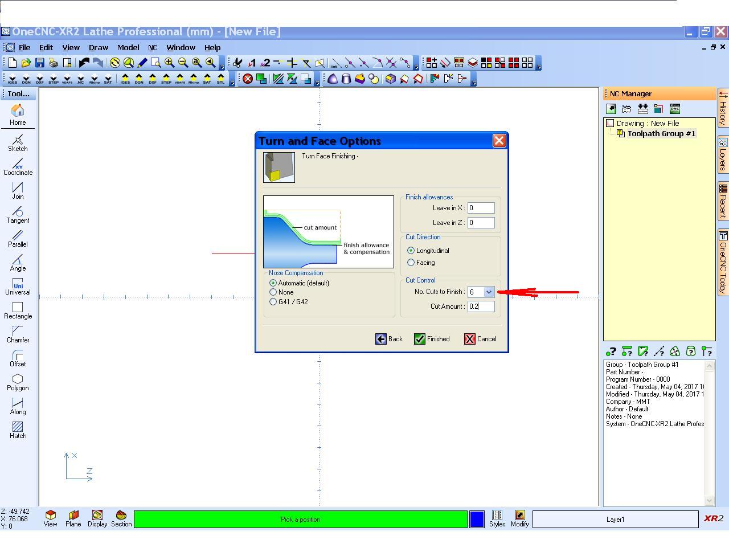The width and height of the screenshot is (729, 560).
Task: Select the Offset tool
Action: click(18, 358)
